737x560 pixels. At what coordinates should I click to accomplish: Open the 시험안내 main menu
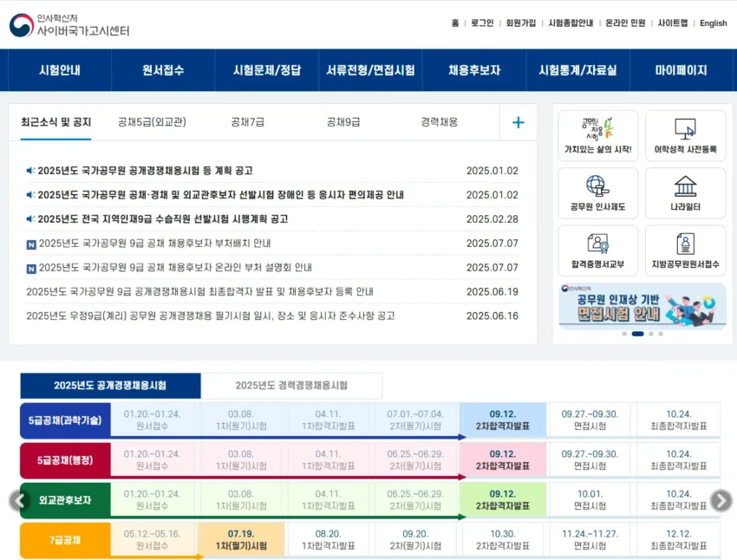coord(60,70)
